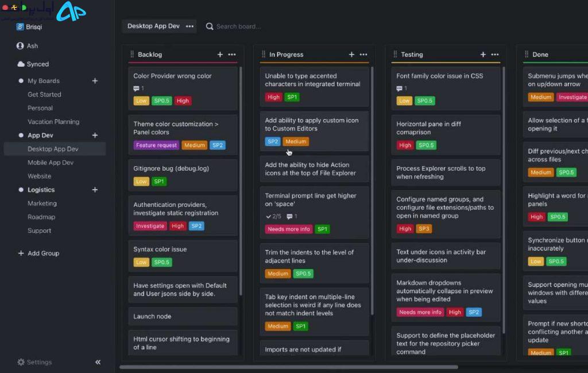Click the Add Group plus icon

21,253
